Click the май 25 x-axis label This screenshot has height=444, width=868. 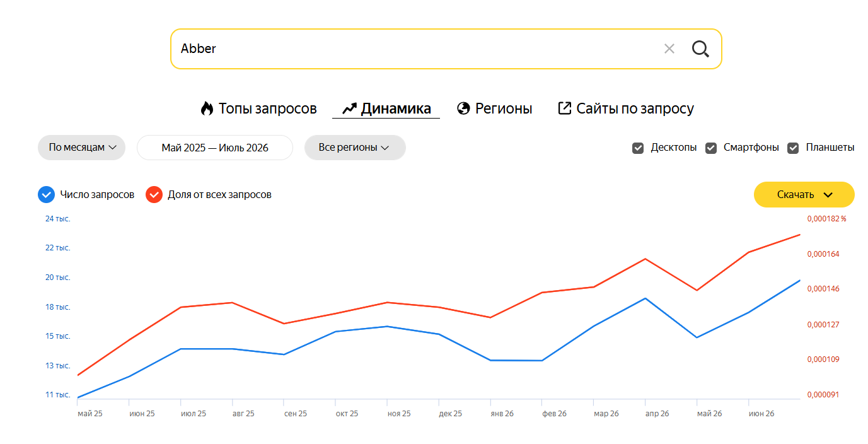point(90,414)
